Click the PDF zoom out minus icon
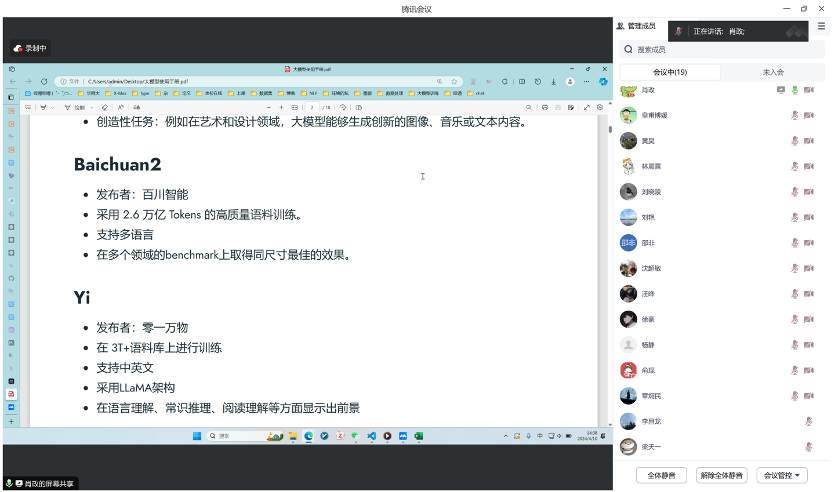Image resolution: width=832 pixels, height=492 pixels. click(x=268, y=107)
